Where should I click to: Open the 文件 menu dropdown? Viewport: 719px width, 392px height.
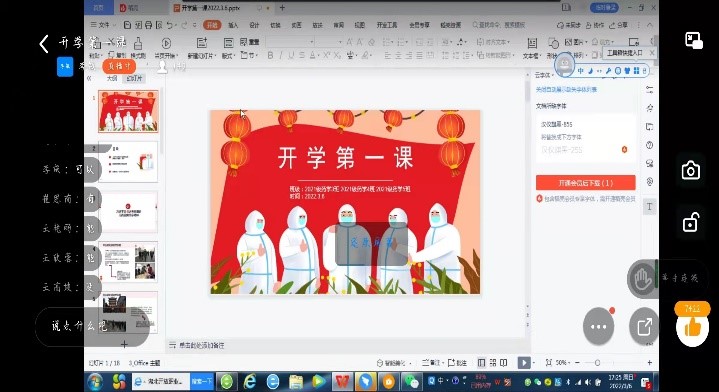pos(103,25)
